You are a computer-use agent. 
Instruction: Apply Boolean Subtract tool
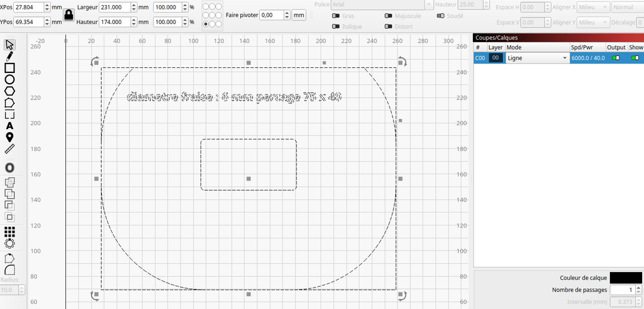[x=10, y=205]
